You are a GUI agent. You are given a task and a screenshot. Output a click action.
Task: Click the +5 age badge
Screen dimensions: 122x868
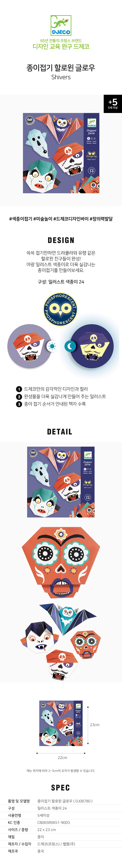point(113,104)
